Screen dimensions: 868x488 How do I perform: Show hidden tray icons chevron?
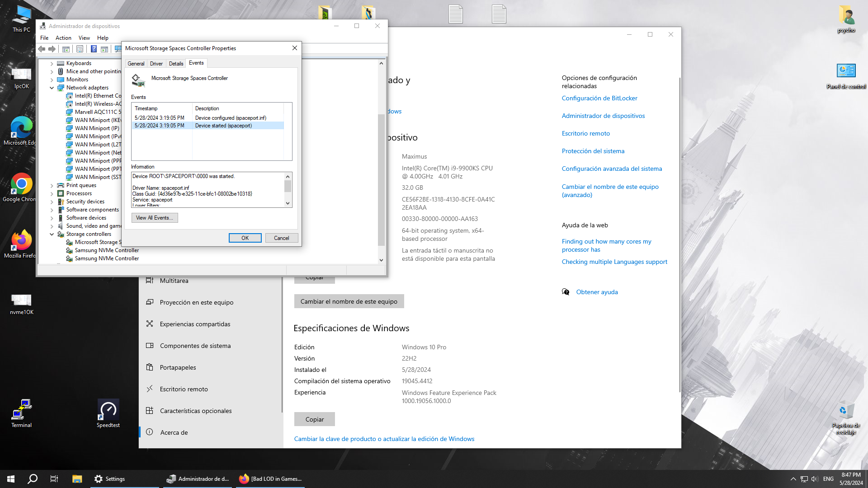coord(793,479)
